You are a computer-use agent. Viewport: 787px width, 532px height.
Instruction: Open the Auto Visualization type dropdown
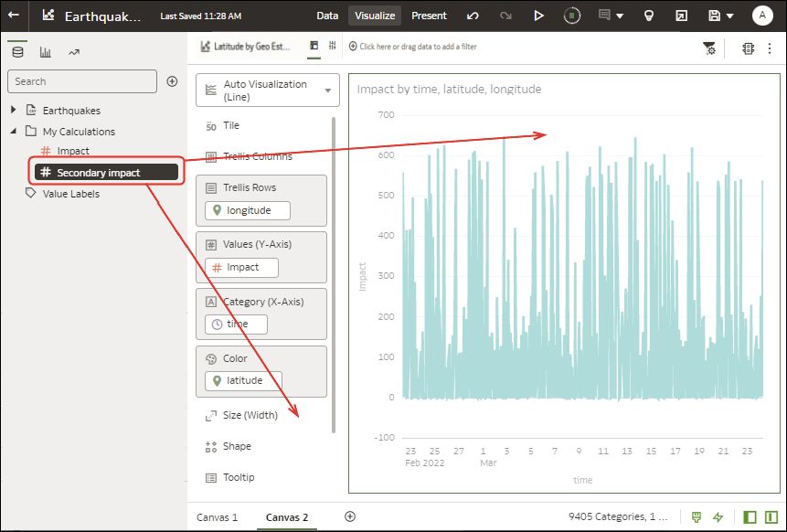pyautogui.click(x=268, y=90)
